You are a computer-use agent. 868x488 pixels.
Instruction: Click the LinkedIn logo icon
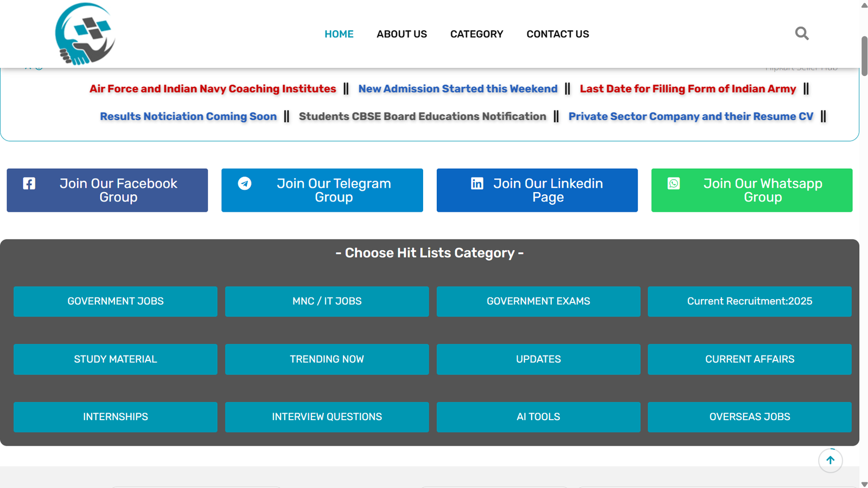[477, 183]
